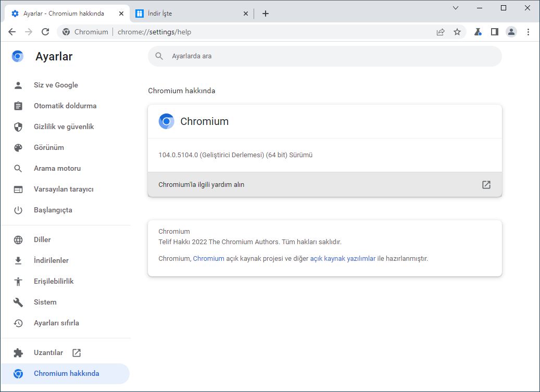
Task: Open the açık kaynak yazılımlar link
Action: 343,258
